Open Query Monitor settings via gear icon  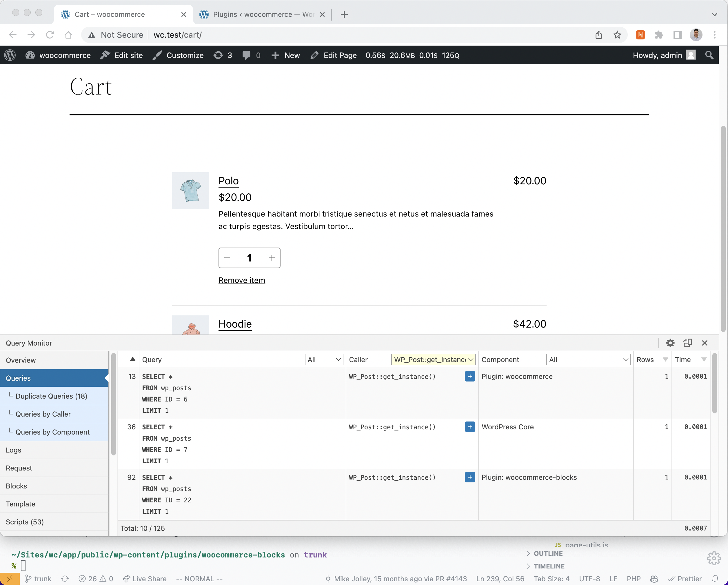coord(671,343)
